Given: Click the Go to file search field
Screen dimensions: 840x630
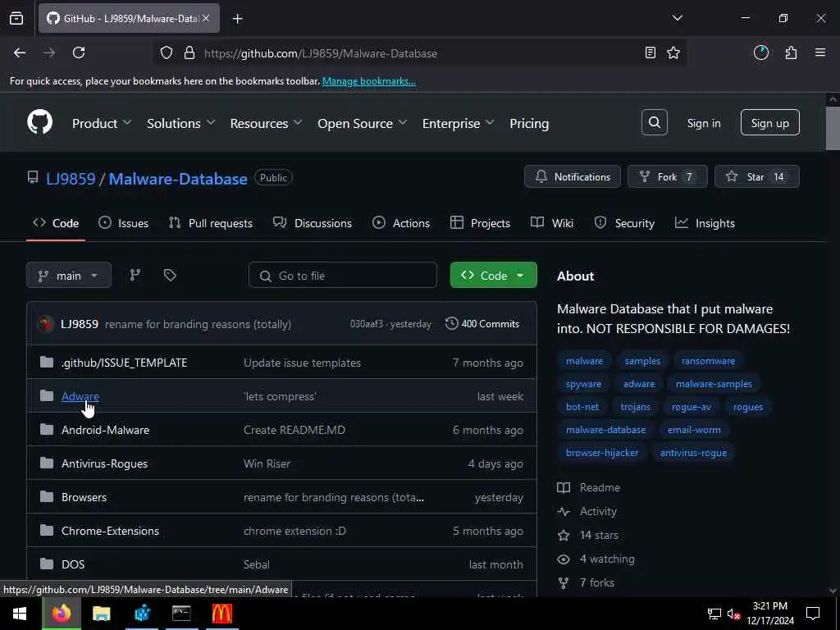Looking at the screenshot, I should click(x=342, y=276).
